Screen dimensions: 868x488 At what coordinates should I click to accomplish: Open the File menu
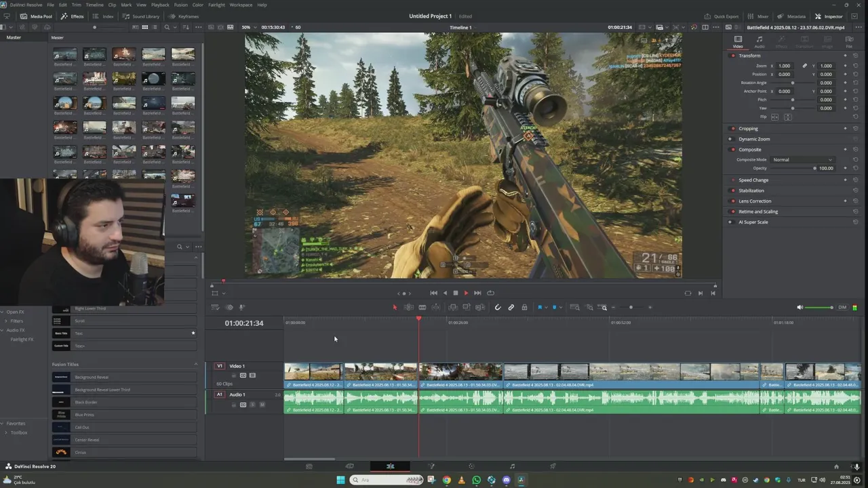coord(51,5)
